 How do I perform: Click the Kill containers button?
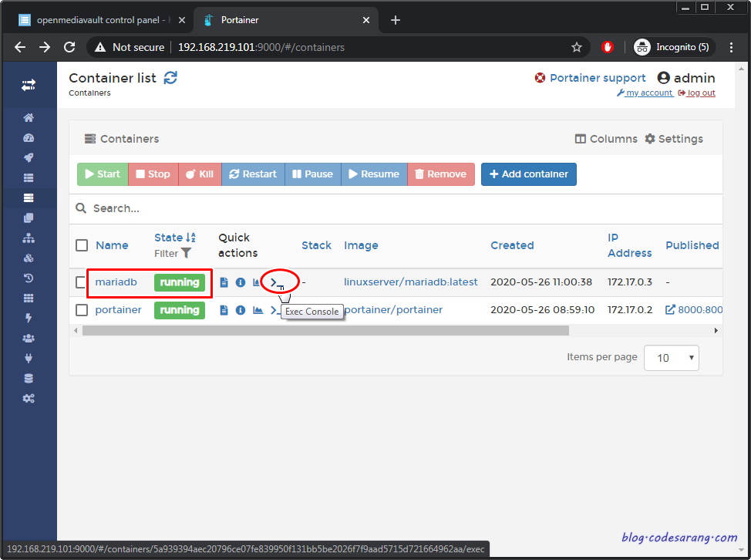200,174
